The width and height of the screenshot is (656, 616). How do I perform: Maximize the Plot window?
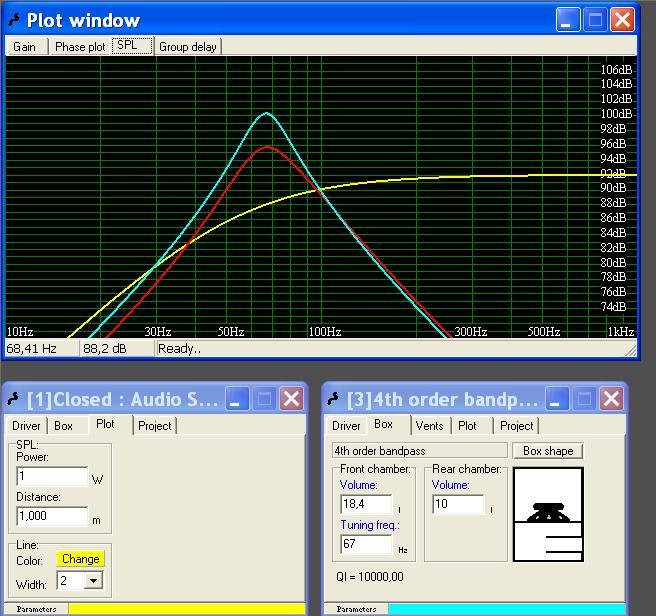click(x=595, y=20)
